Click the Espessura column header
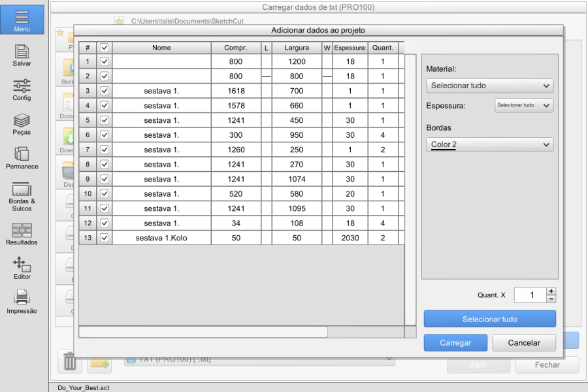Image resolution: width=588 pixels, height=392 pixels. [x=350, y=48]
